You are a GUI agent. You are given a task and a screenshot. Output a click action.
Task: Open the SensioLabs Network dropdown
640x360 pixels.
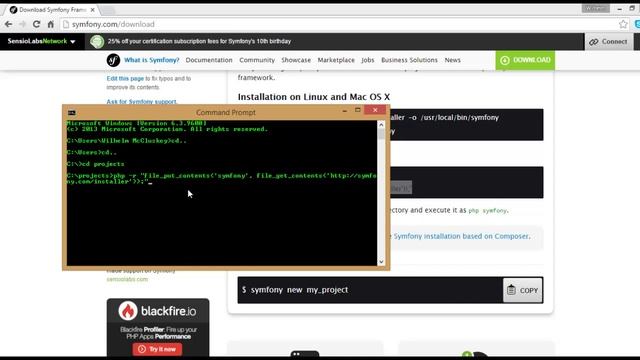coord(41,41)
